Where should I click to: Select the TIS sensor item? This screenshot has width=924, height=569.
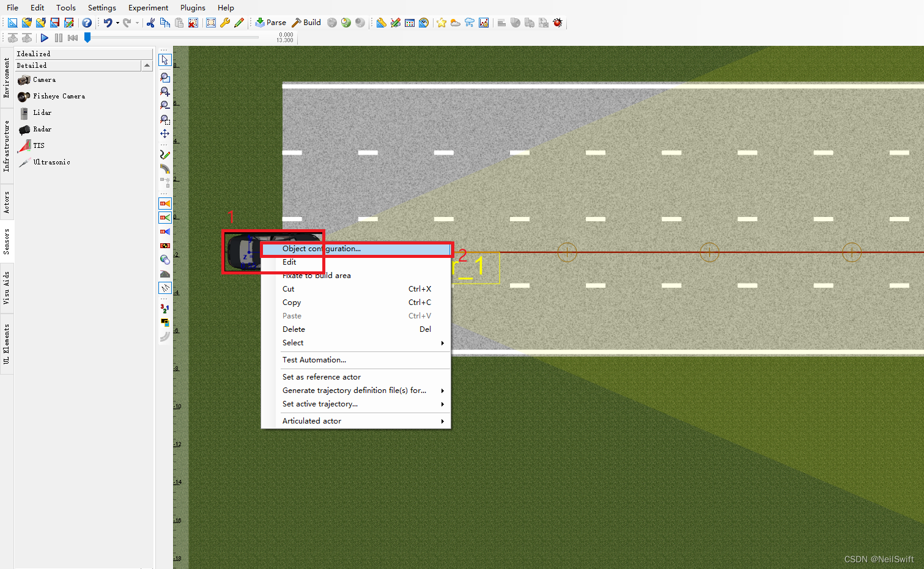[x=32, y=146]
